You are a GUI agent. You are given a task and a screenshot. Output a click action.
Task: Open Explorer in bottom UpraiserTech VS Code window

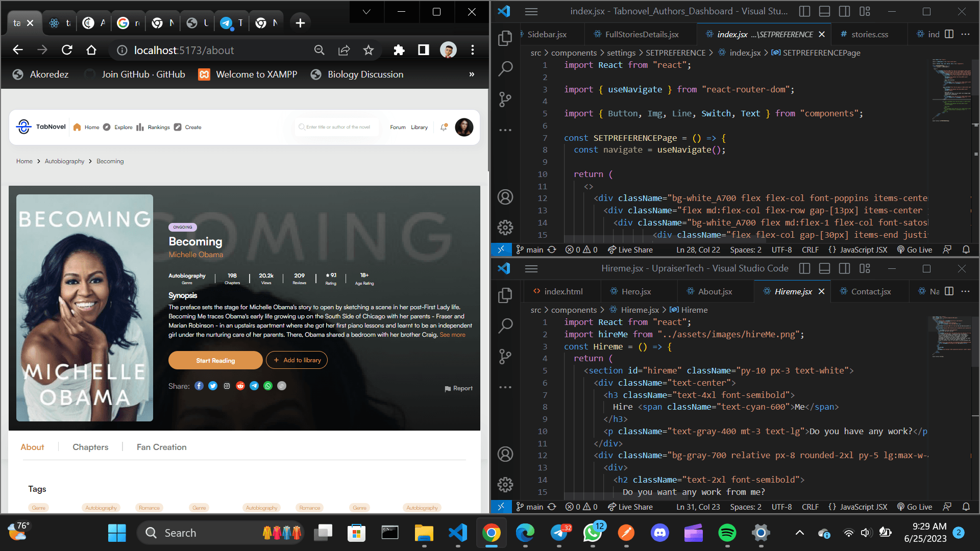tap(505, 295)
